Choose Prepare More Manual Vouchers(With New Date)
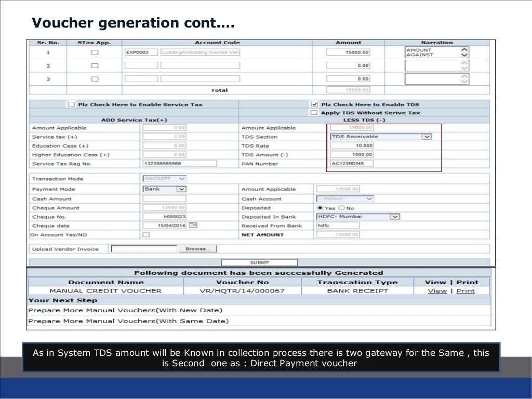This screenshot has height=399, width=532. tap(125, 310)
